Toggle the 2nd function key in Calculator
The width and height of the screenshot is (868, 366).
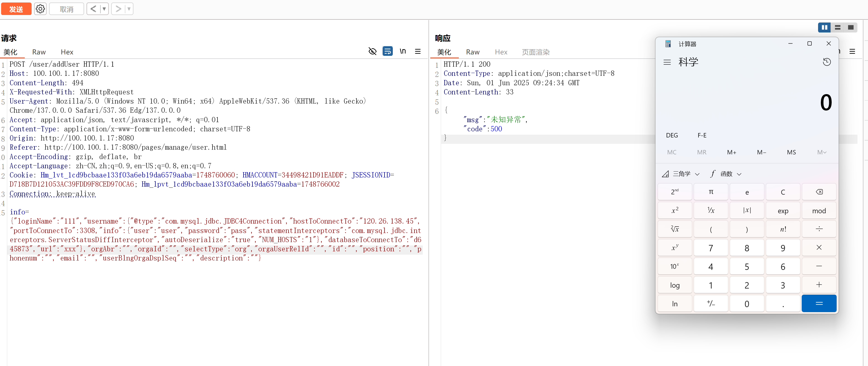click(x=675, y=192)
